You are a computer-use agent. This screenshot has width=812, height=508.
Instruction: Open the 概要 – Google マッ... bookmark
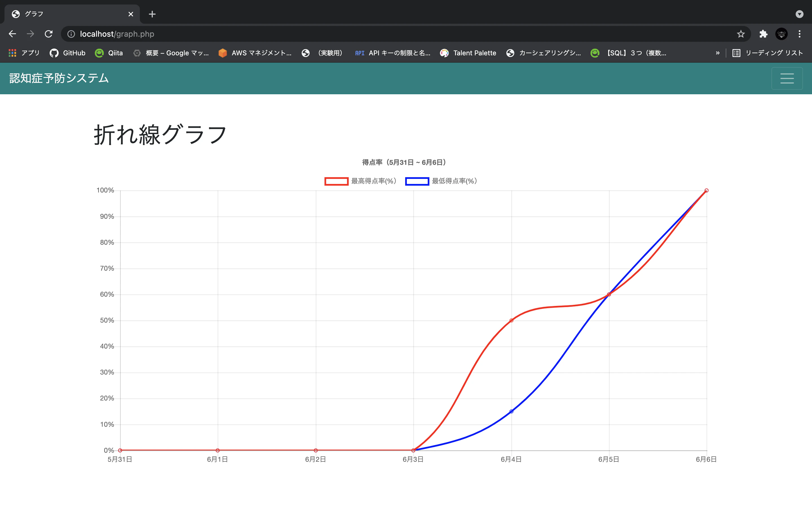[171, 53]
